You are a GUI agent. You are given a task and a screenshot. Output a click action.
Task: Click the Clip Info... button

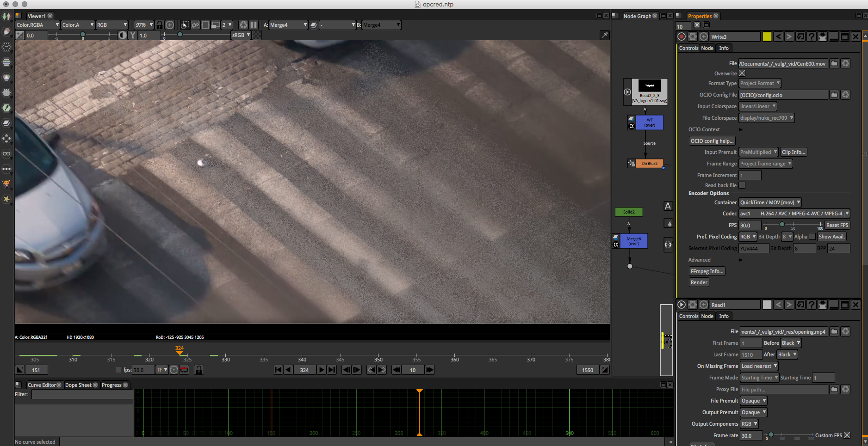tap(793, 152)
